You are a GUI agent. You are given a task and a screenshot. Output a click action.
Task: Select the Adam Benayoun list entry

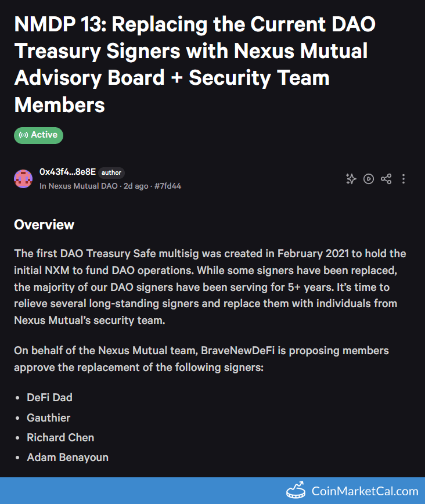67,457
